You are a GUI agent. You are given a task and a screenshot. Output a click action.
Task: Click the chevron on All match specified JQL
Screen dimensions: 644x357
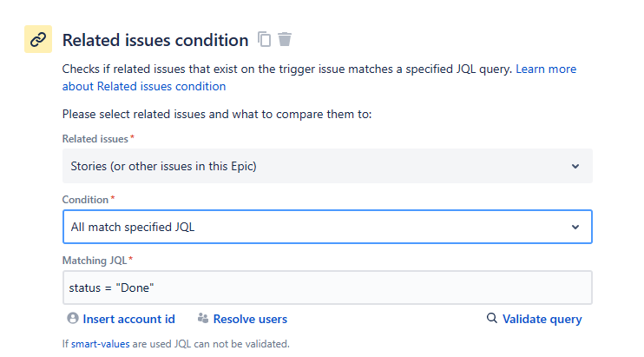pyautogui.click(x=575, y=227)
